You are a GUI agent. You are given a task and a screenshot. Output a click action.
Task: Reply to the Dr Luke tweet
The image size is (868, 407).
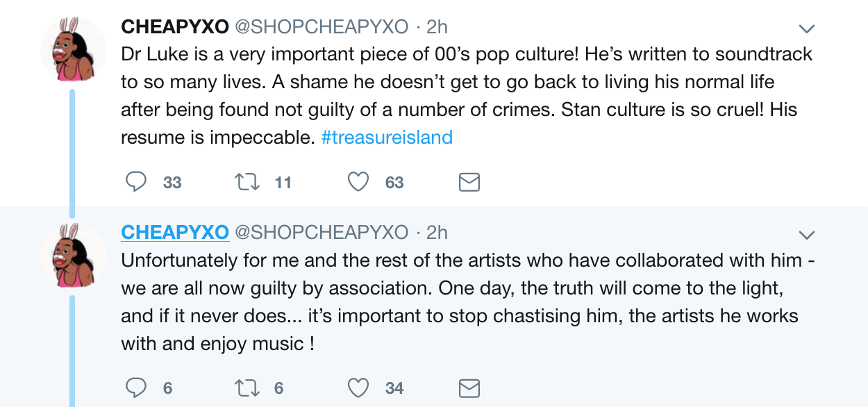[136, 182]
